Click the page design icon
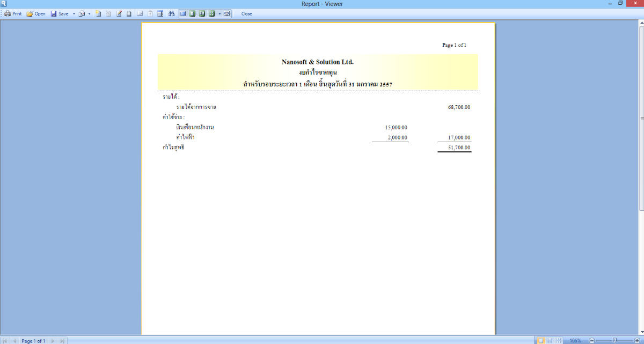 click(129, 13)
